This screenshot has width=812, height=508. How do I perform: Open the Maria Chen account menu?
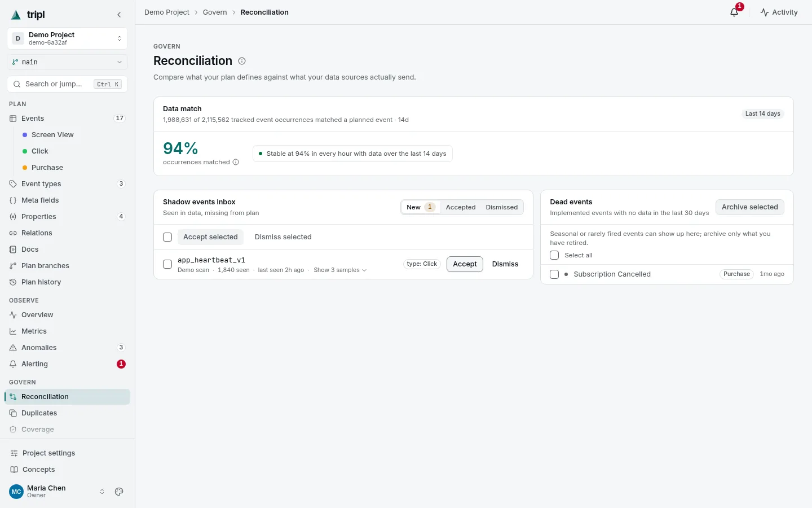[x=58, y=492]
